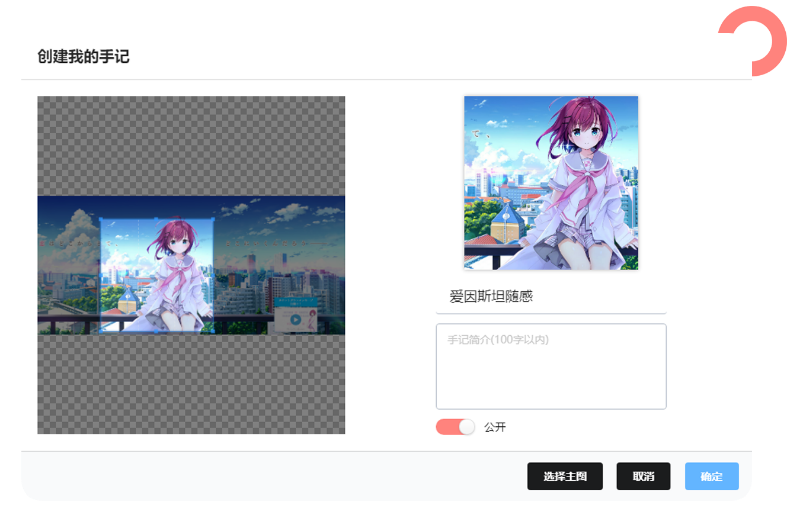The image size is (800, 521).
Task: Click the 取消 button
Action: 643,476
